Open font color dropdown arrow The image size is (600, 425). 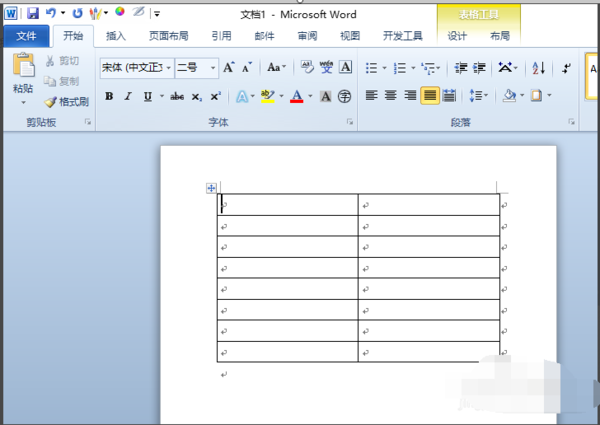pyautogui.click(x=310, y=96)
